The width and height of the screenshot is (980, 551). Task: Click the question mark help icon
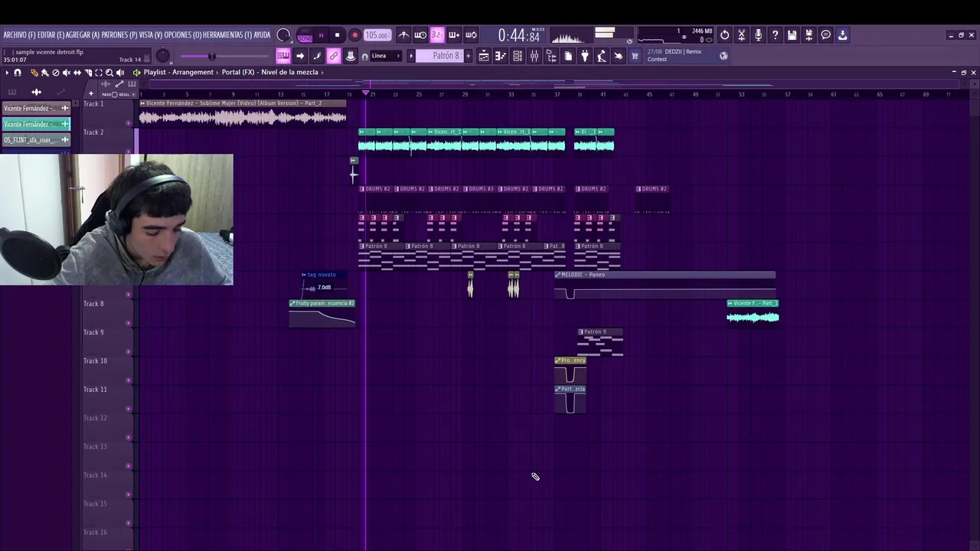pyautogui.click(x=775, y=34)
